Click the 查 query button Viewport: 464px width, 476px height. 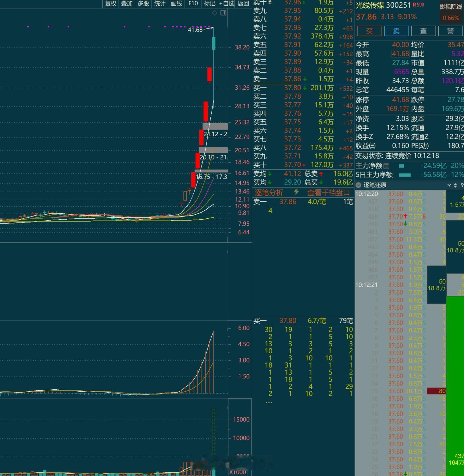[424, 31]
